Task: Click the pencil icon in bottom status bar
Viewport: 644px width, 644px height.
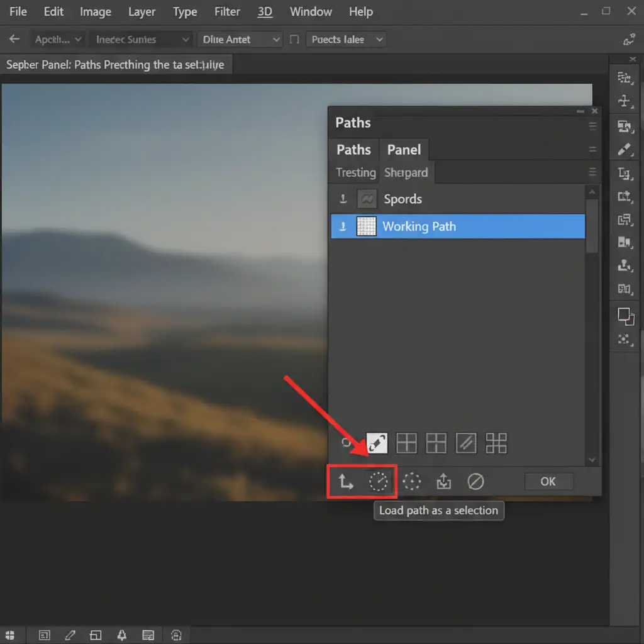Action: click(70, 635)
